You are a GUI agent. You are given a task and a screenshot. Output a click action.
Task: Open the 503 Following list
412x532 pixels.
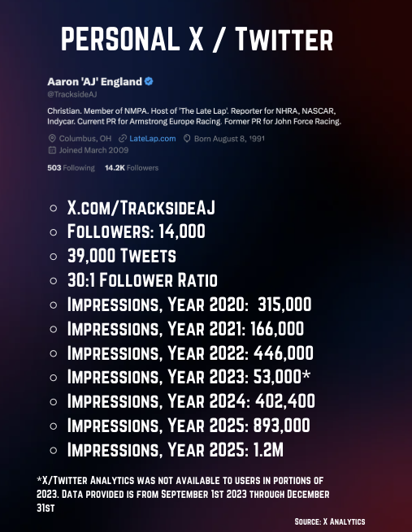point(71,167)
